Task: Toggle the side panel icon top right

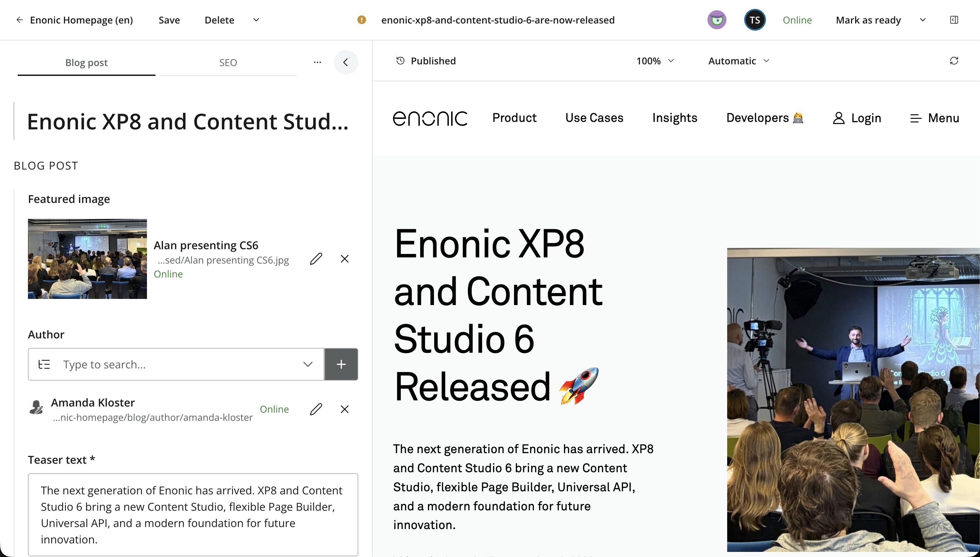Action: 953,20
